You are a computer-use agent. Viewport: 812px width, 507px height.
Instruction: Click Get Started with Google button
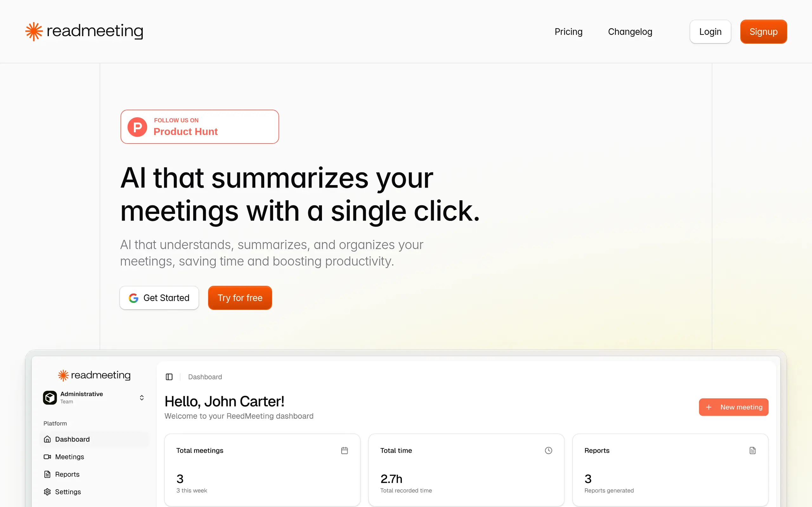[159, 298]
